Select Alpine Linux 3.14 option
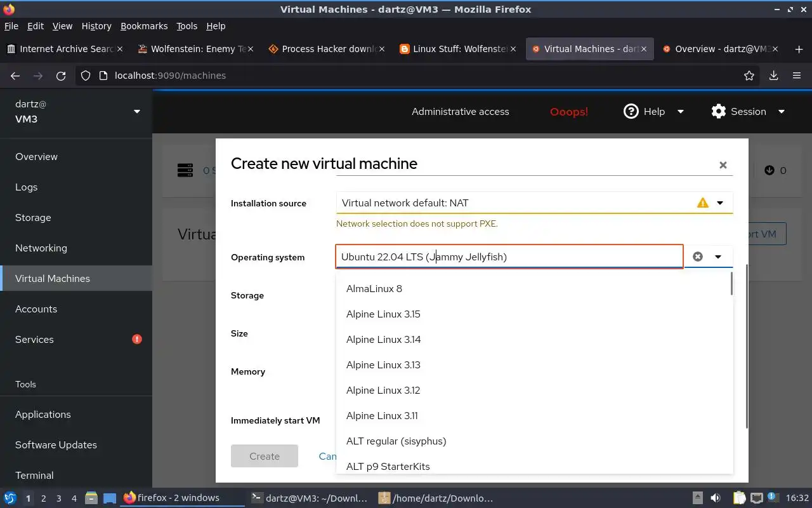Image resolution: width=812 pixels, height=508 pixels. pos(534,340)
